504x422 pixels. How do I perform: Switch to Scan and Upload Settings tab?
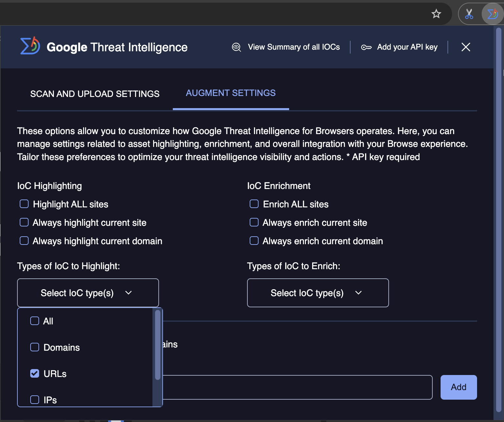click(x=95, y=94)
